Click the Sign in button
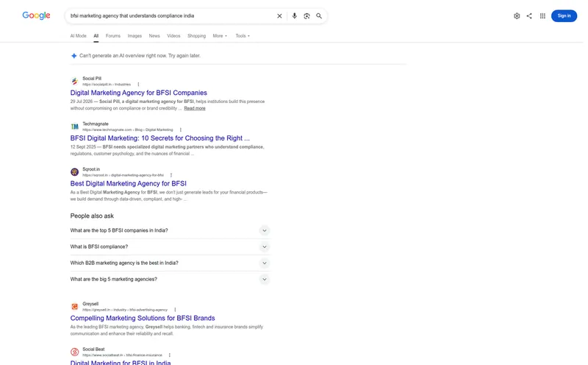Image resolution: width=588 pixels, height=365 pixels. tap(564, 15)
